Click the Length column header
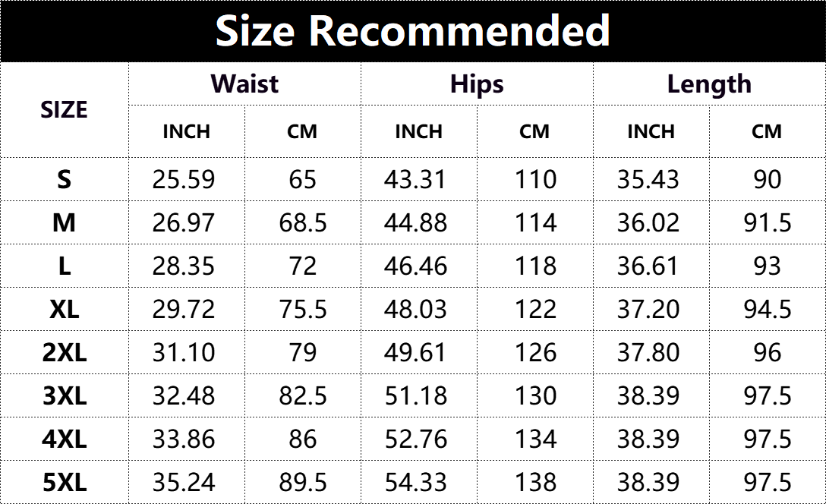 (709, 83)
